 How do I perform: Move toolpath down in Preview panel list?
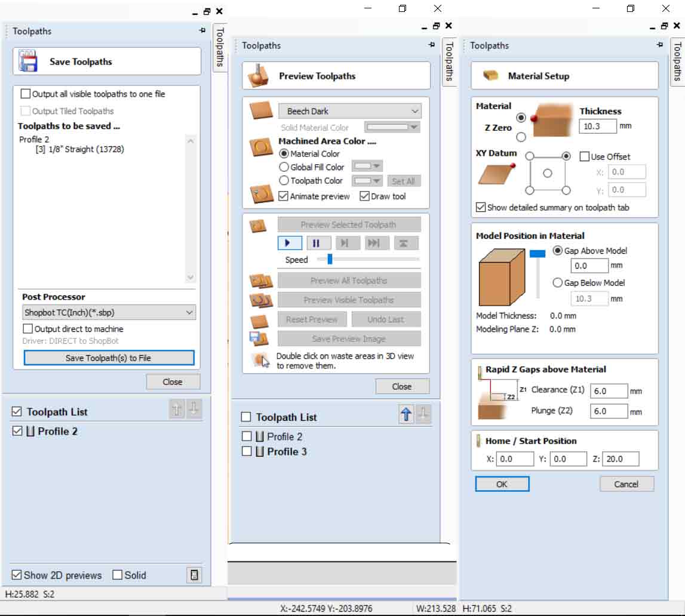423,414
